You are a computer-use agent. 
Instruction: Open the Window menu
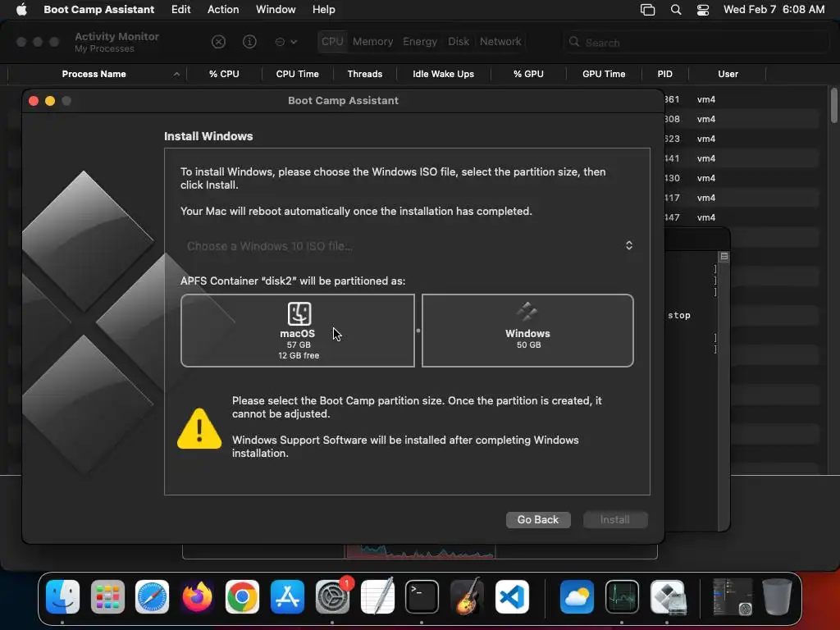click(276, 9)
